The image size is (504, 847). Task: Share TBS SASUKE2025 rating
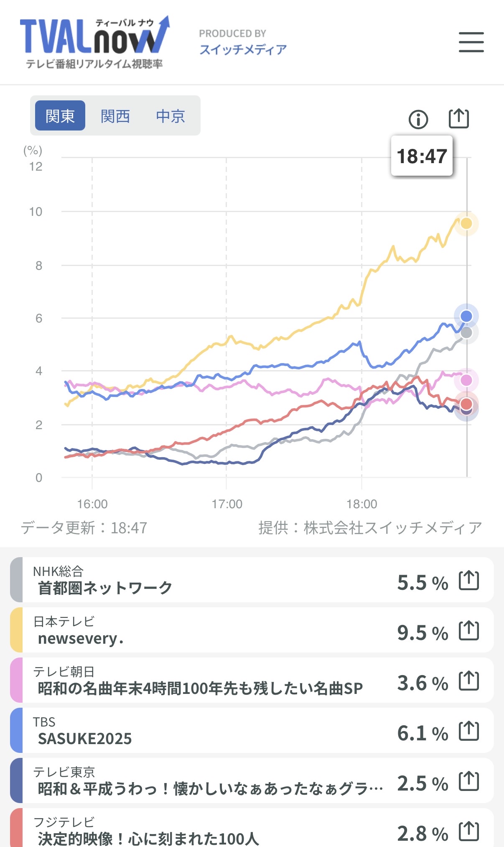point(468,731)
